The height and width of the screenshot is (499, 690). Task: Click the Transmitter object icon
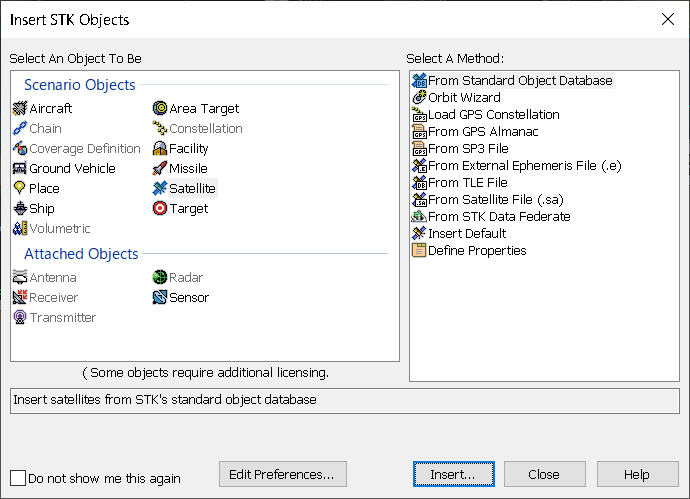(x=20, y=318)
